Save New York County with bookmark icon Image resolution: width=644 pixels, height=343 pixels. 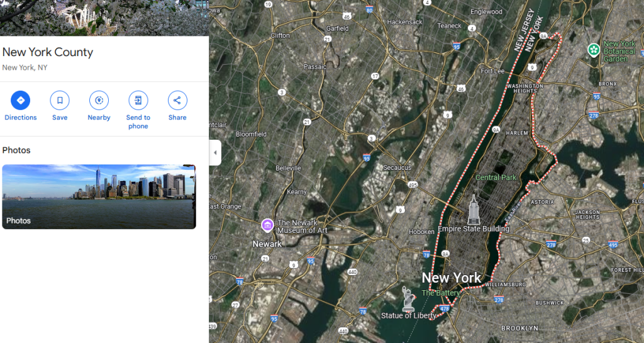(60, 100)
